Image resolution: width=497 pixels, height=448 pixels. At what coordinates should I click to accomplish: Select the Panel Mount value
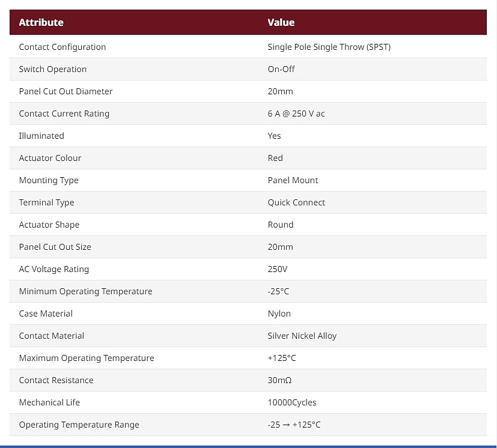293,180
